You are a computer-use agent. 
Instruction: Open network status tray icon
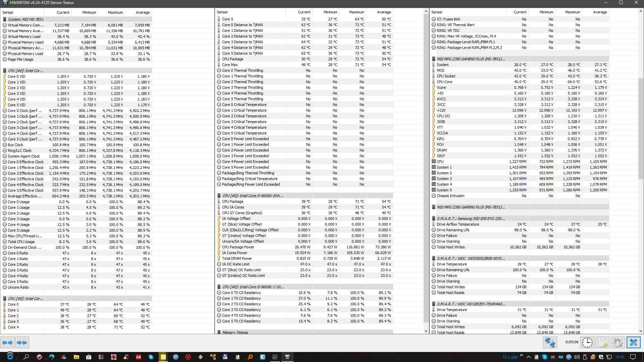[609, 357]
